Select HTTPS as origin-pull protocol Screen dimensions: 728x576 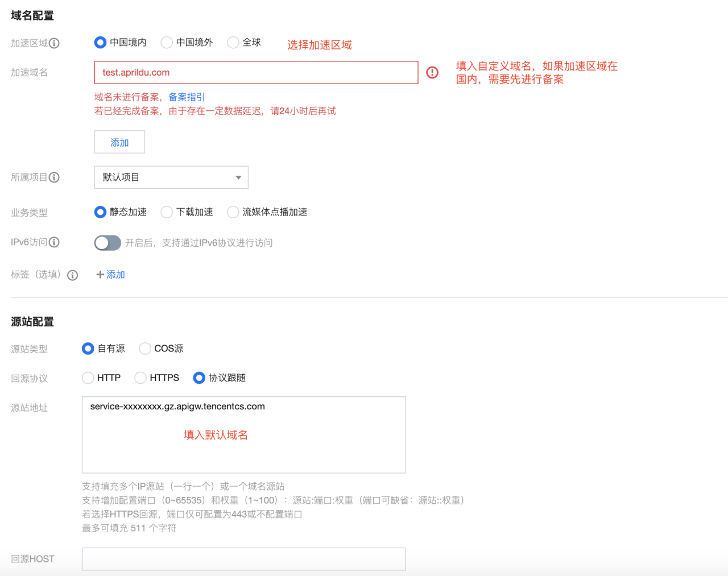[140, 378]
